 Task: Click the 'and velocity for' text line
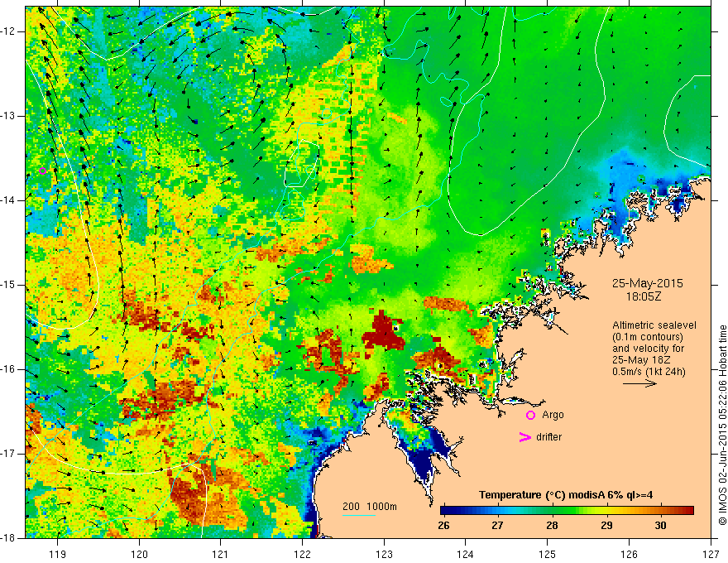click(x=648, y=349)
